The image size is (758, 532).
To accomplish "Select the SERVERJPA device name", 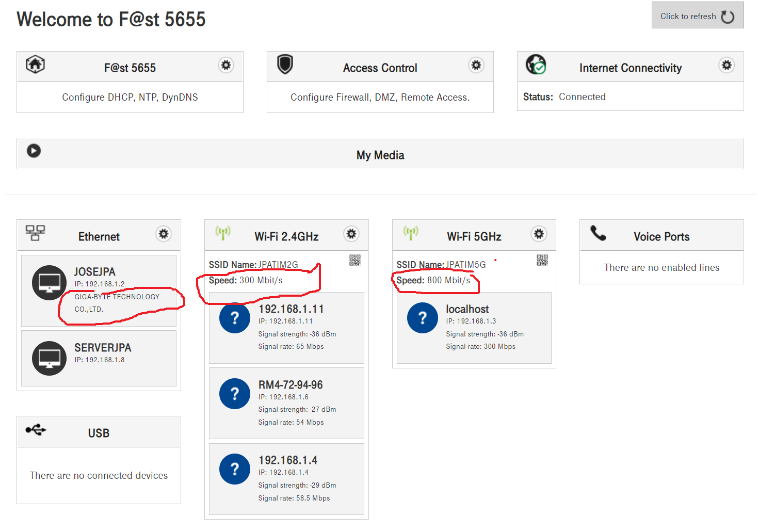I will (x=103, y=348).
